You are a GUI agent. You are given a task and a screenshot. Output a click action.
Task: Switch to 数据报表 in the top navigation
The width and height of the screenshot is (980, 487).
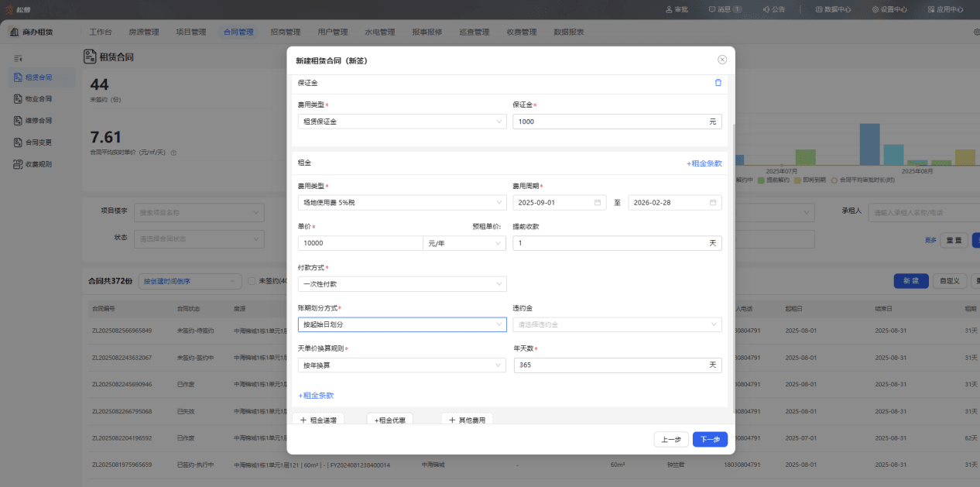click(568, 32)
